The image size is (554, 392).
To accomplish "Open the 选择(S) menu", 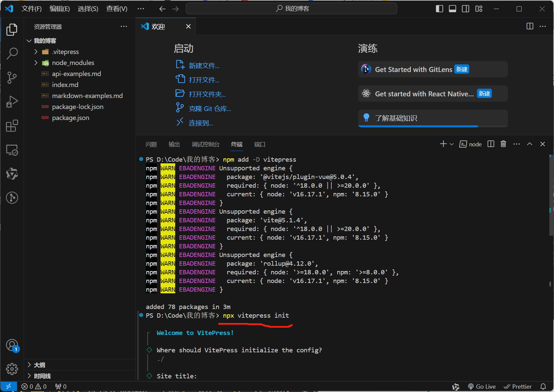I will pos(88,9).
